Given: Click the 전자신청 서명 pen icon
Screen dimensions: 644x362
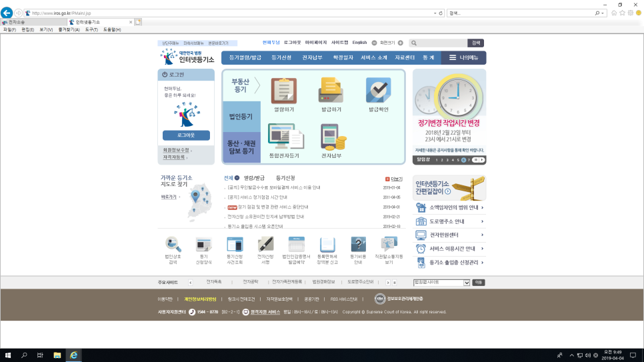Looking at the screenshot, I should pos(265,244).
